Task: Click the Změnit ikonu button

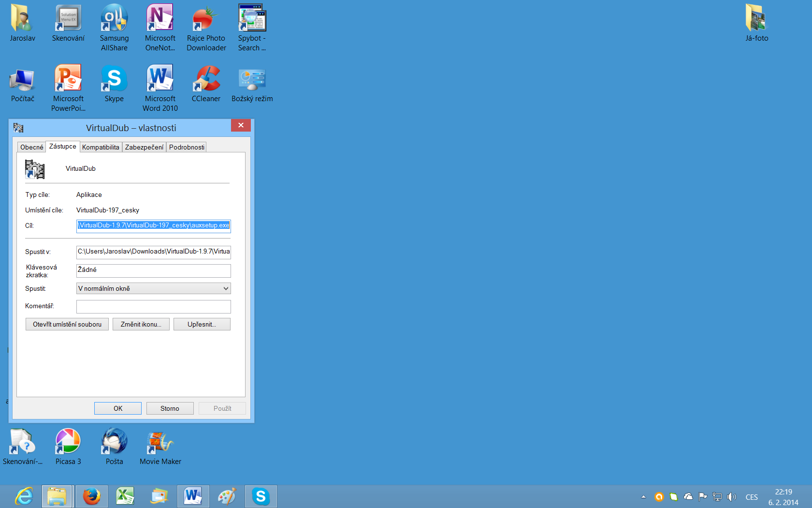Action: point(141,324)
